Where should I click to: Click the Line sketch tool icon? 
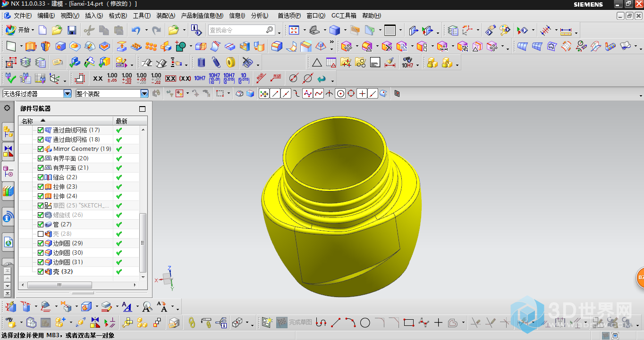click(x=336, y=323)
